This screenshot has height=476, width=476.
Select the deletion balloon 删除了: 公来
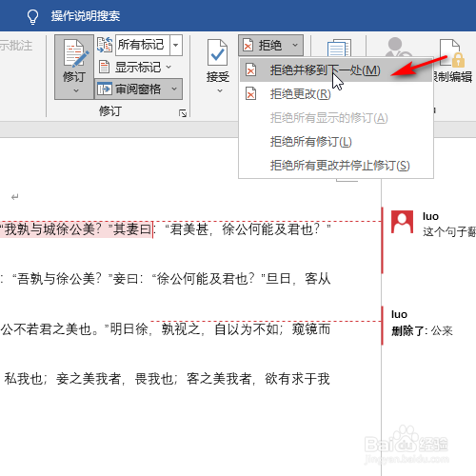tap(422, 331)
